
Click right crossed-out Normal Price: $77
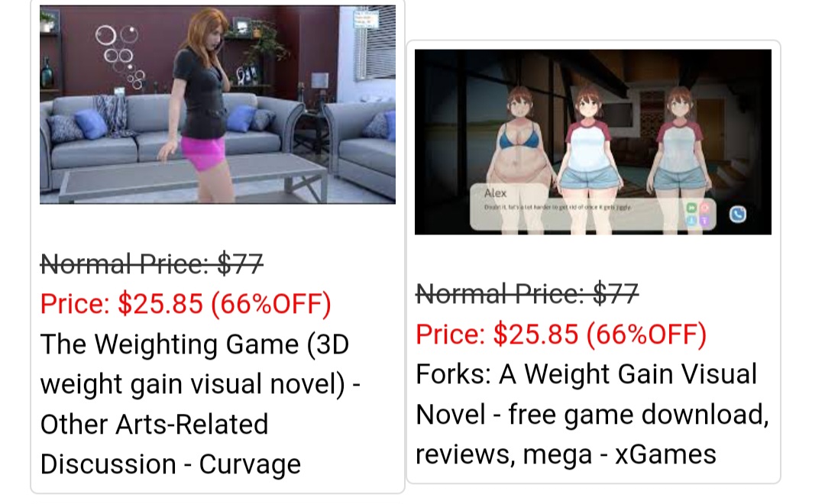pyautogui.click(x=527, y=293)
